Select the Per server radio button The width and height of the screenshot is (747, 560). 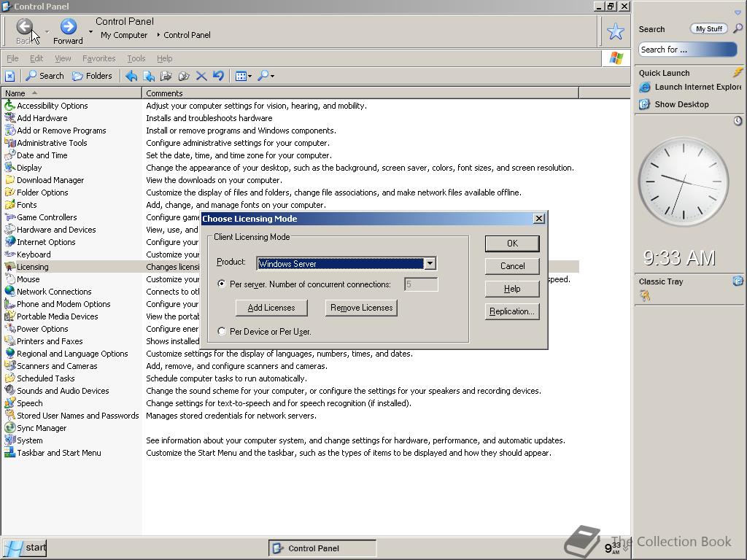point(222,284)
